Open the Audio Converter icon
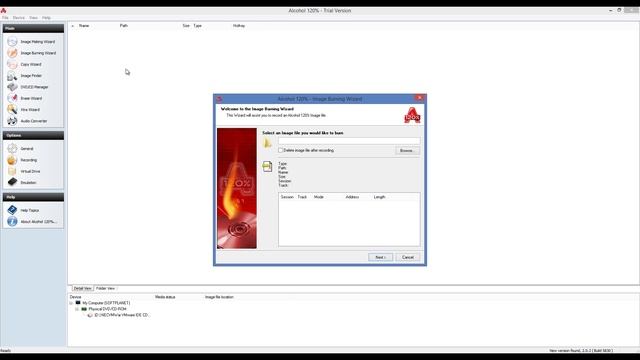The width and height of the screenshot is (640, 360). point(12,121)
